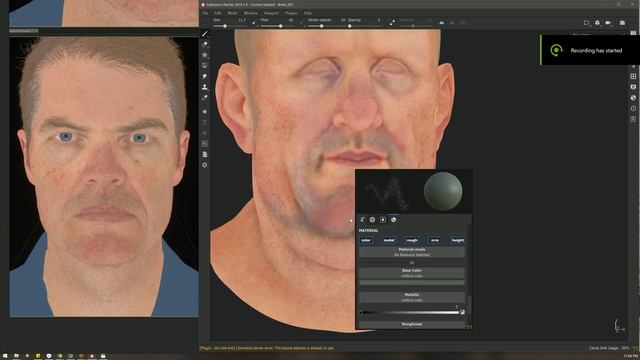The width and height of the screenshot is (640, 360).
Task: Open the Window menu
Action: coord(251,13)
